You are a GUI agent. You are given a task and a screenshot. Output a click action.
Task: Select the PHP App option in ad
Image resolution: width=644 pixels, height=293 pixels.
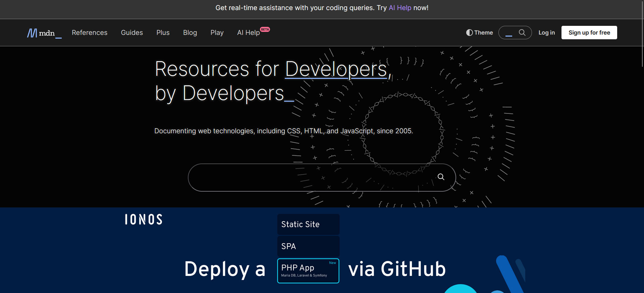pyautogui.click(x=308, y=271)
